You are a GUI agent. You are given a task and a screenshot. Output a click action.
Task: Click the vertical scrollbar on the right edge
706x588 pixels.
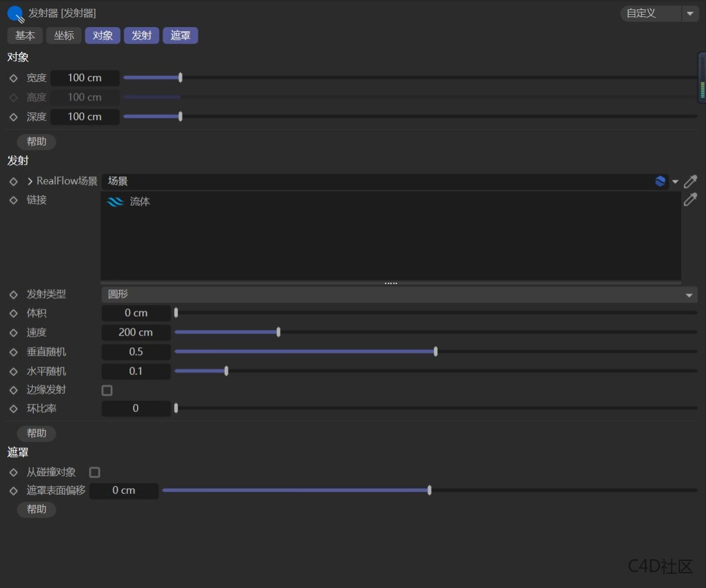point(701,77)
